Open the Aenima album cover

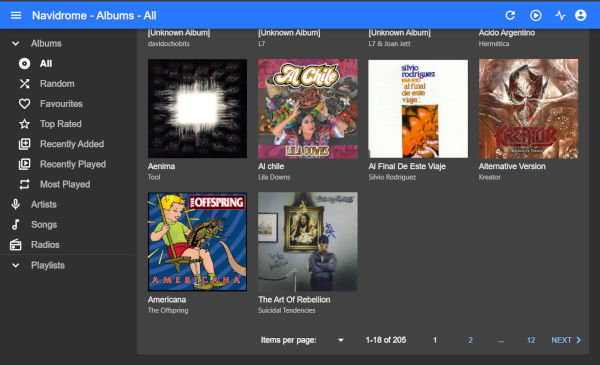click(x=197, y=108)
